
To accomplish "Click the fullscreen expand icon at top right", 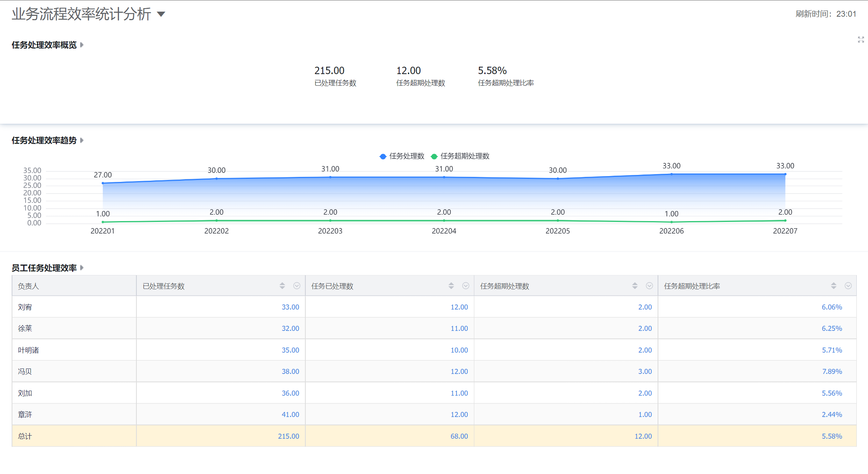I will 861,40.
